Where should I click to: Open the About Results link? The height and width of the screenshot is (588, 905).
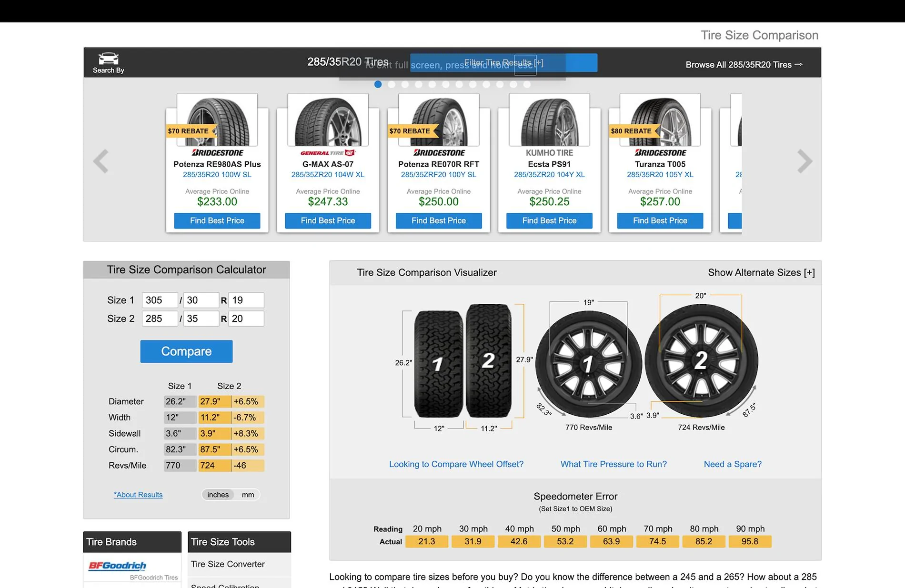point(138,495)
